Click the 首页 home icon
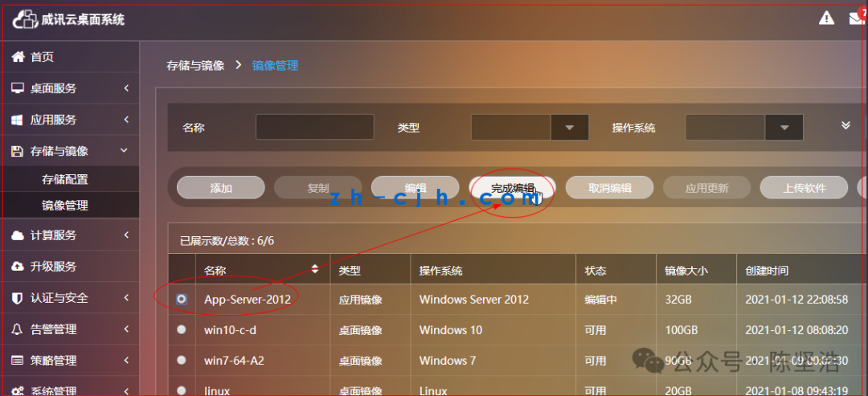This screenshot has width=868, height=396. tap(18, 56)
